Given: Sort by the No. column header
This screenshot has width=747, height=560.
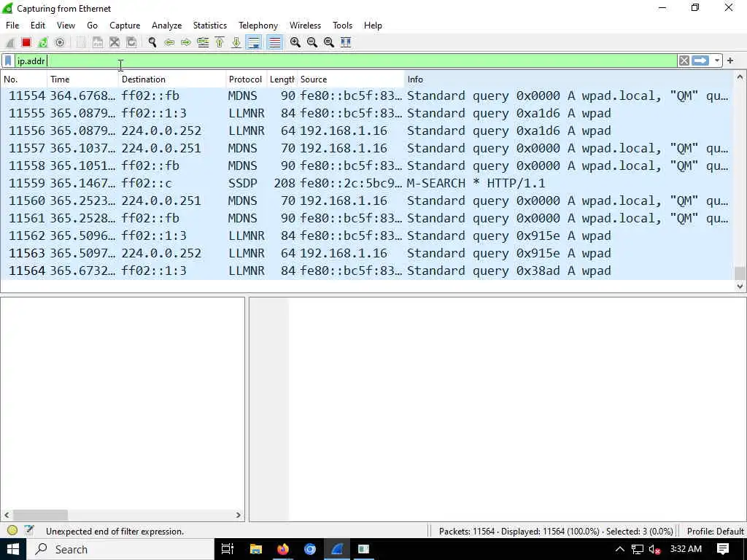Looking at the screenshot, I should coord(24,79).
